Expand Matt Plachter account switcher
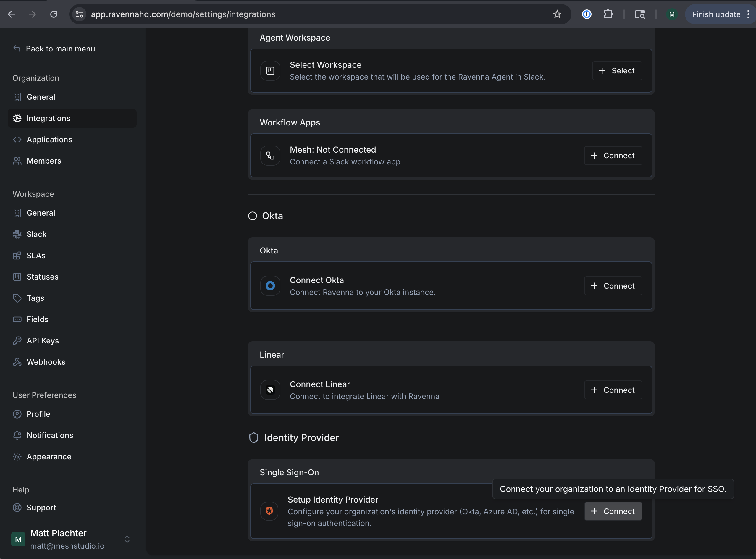The image size is (756, 559). click(127, 539)
